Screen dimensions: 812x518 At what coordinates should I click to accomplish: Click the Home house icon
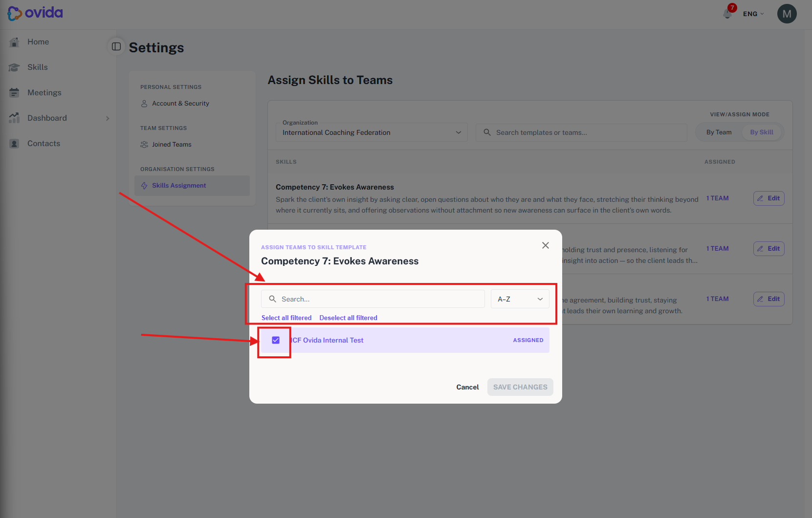click(14, 42)
